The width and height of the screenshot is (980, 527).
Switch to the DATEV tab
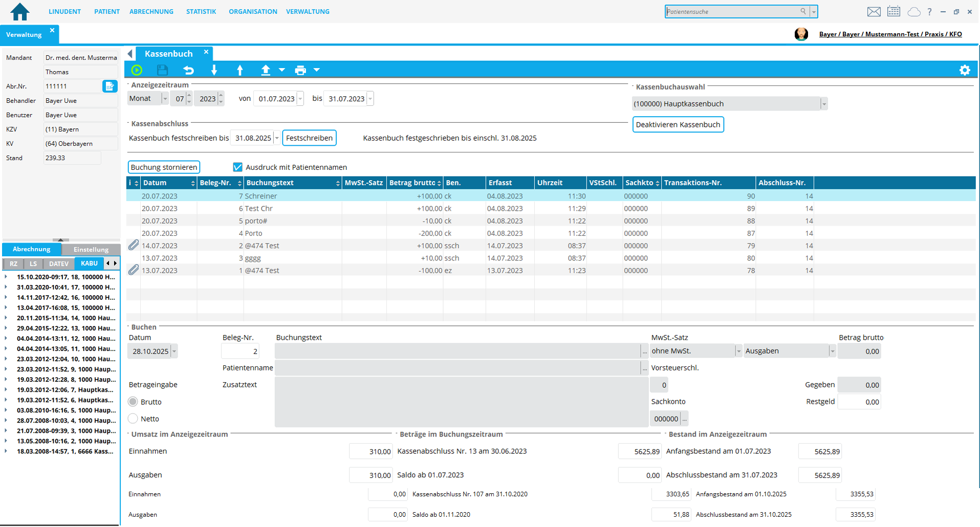tap(58, 264)
